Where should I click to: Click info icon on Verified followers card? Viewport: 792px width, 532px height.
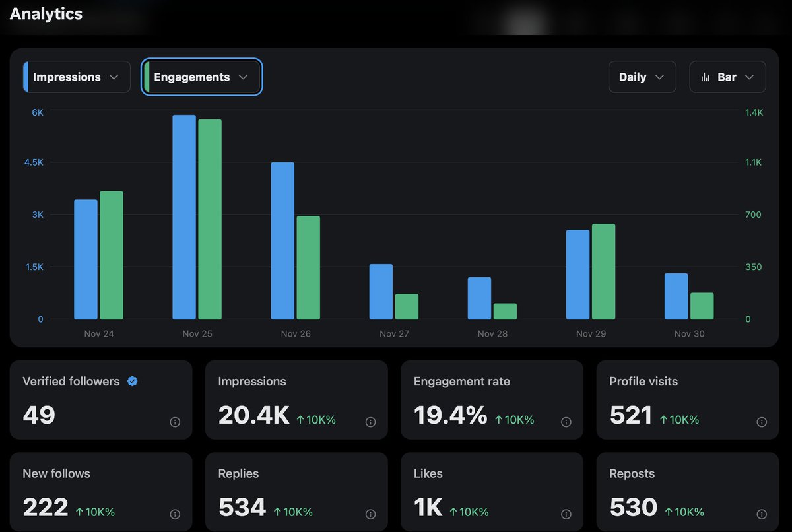tap(175, 422)
